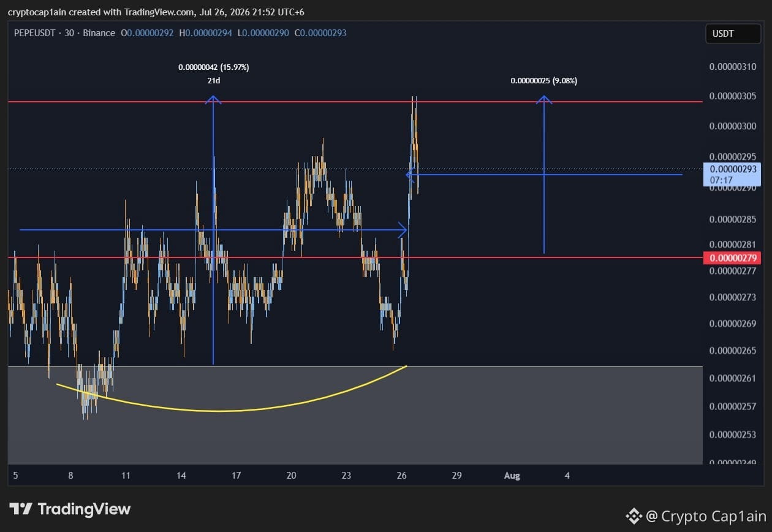This screenshot has height=532, width=772.
Task: Click the 0.00000300 price axis tick
Action: [x=733, y=126]
